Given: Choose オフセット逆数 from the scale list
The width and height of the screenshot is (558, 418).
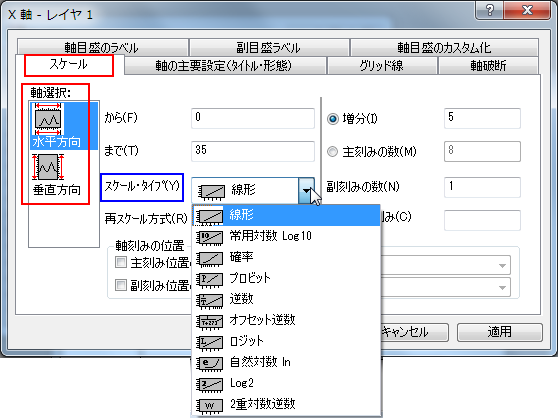Looking at the screenshot, I should (286, 320).
